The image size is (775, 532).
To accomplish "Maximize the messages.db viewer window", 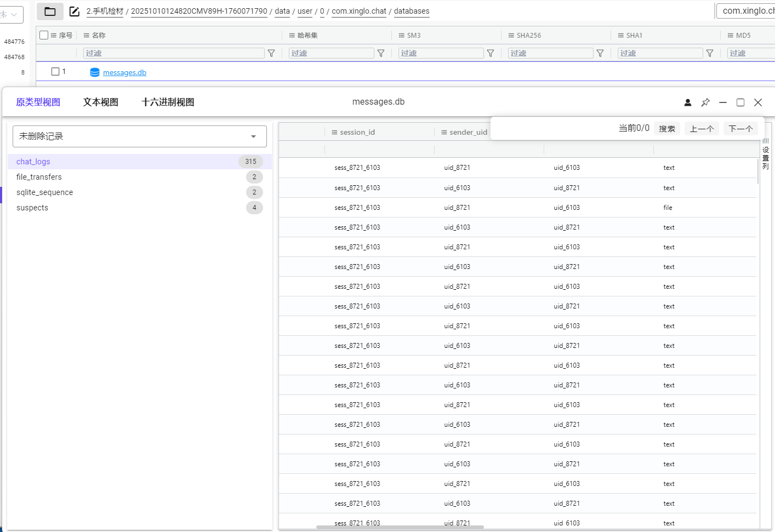I will click(740, 102).
